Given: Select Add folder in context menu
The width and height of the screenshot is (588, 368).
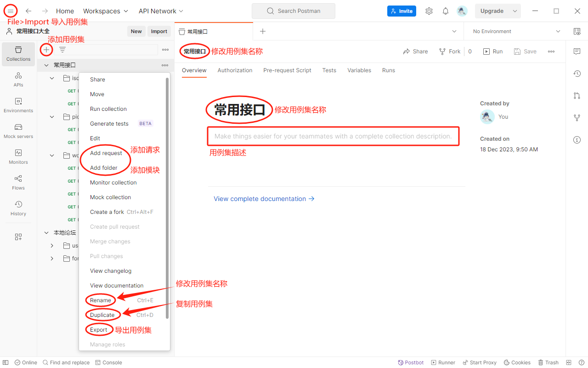Looking at the screenshot, I should 122,168.
